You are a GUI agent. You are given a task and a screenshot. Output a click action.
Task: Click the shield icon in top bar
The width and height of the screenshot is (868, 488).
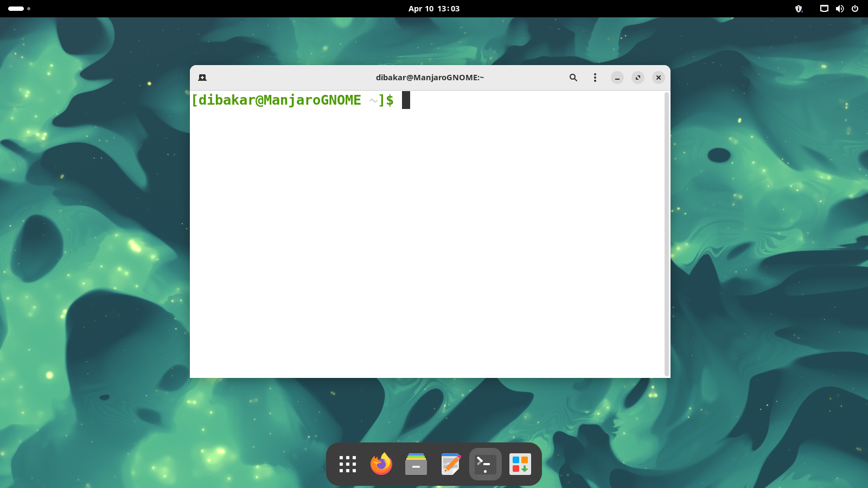799,9
